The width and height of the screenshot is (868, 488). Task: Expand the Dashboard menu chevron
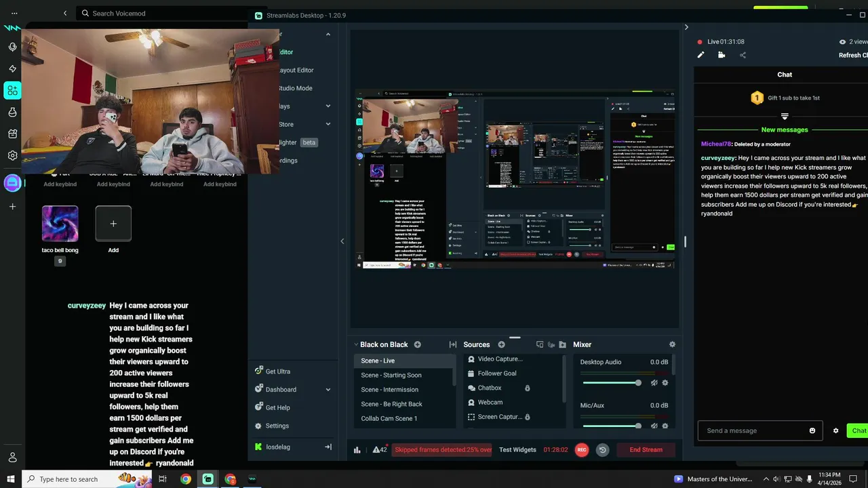(x=328, y=390)
